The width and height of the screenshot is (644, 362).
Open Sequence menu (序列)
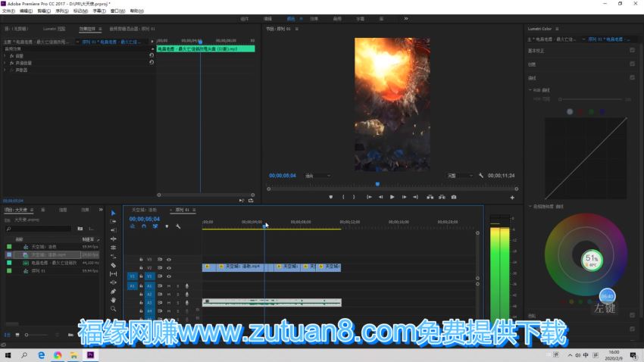tap(62, 11)
